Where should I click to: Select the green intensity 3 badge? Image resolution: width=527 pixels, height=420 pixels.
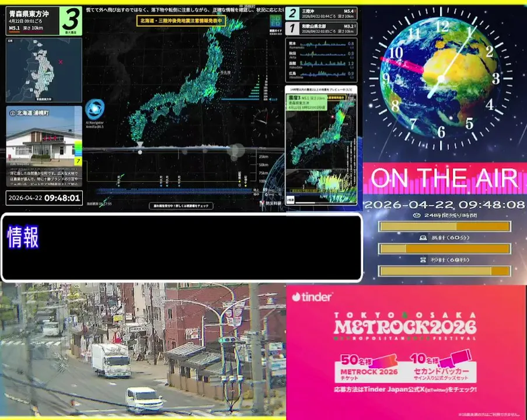tap(71, 20)
